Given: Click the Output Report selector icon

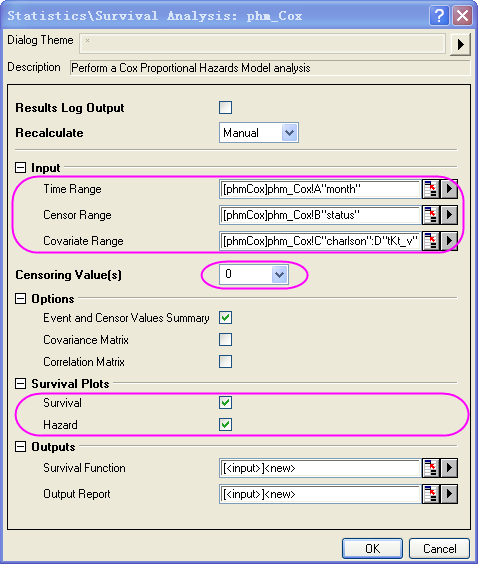Looking at the screenshot, I should (x=431, y=494).
